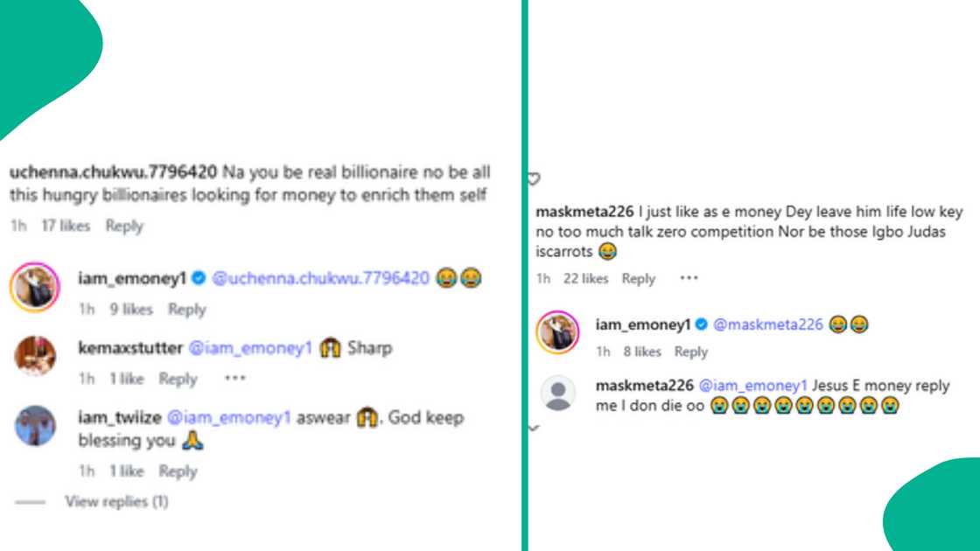Reply to maskmeta226's comment
980x551 pixels.
pos(639,278)
